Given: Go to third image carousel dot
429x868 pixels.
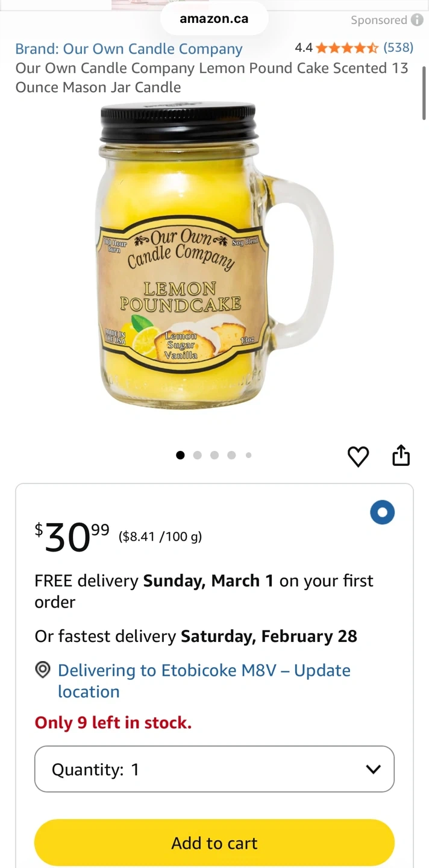Looking at the screenshot, I should (x=214, y=455).
